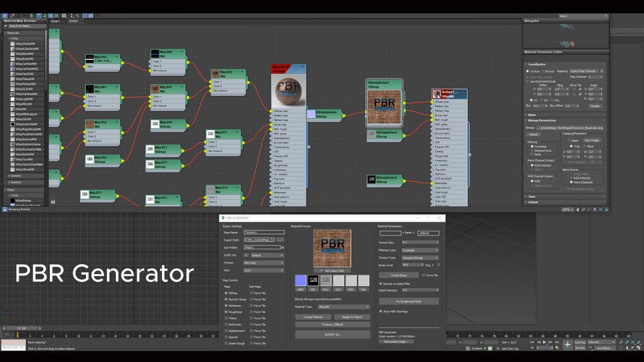
Task: Click the Visit product page button
Action: 396,341
